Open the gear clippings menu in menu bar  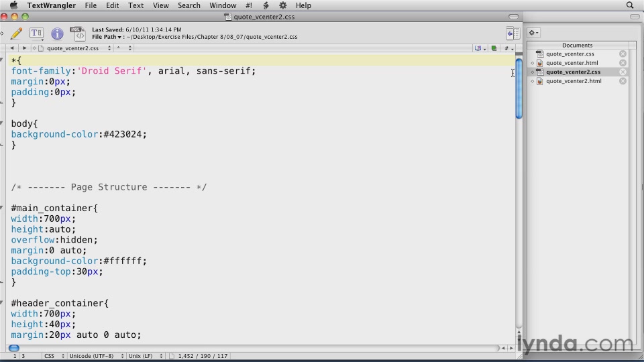(x=283, y=5)
